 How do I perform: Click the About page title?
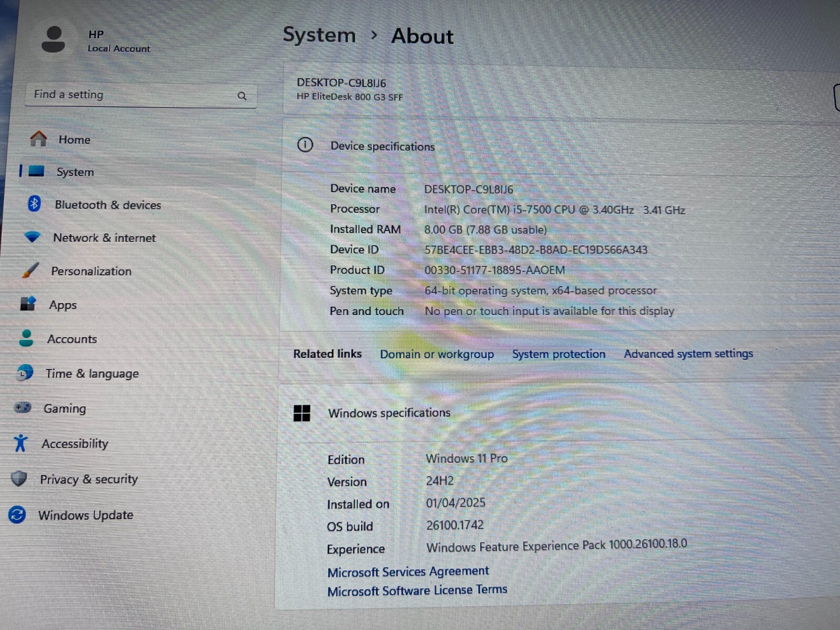click(x=423, y=36)
